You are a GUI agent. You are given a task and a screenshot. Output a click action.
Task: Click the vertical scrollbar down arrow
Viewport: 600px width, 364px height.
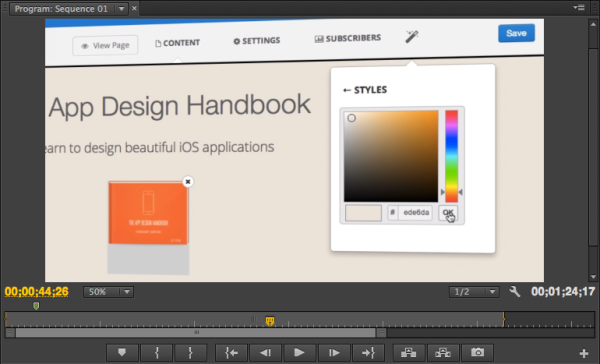click(593, 277)
